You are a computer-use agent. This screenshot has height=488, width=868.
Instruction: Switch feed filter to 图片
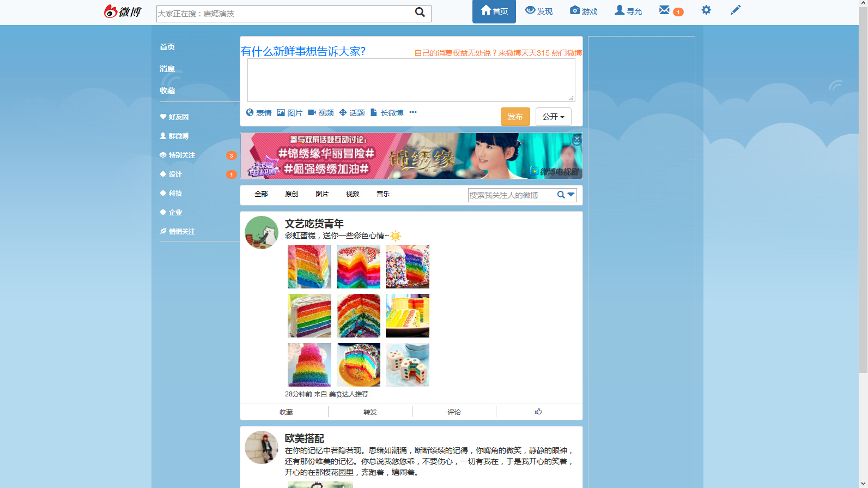[322, 194]
